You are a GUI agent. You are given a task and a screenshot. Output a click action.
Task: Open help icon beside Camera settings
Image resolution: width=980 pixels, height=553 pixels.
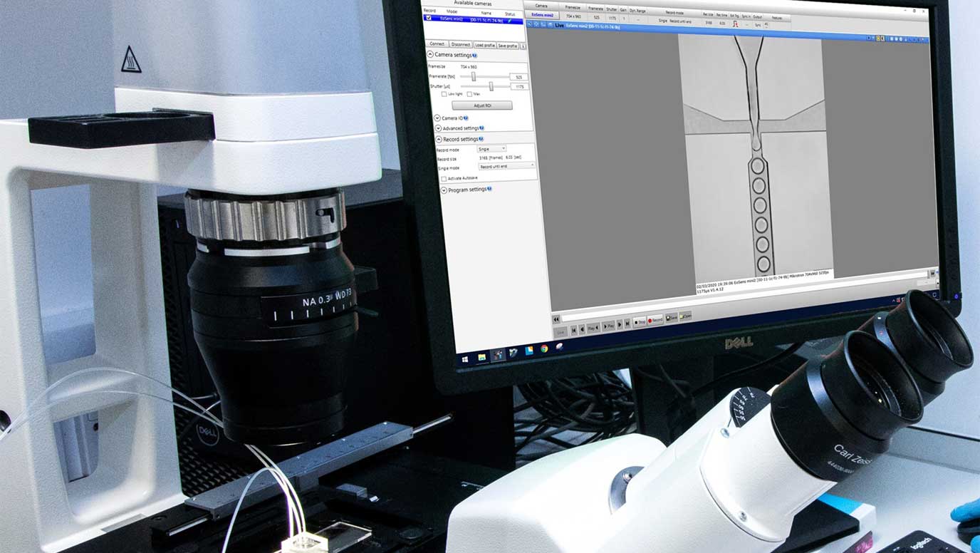(475, 55)
